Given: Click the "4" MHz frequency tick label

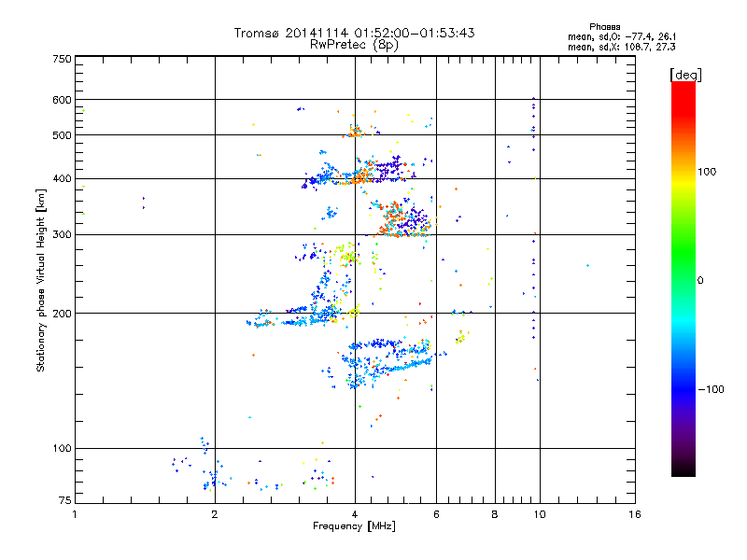Looking at the screenshot, I should pos(355,514).
